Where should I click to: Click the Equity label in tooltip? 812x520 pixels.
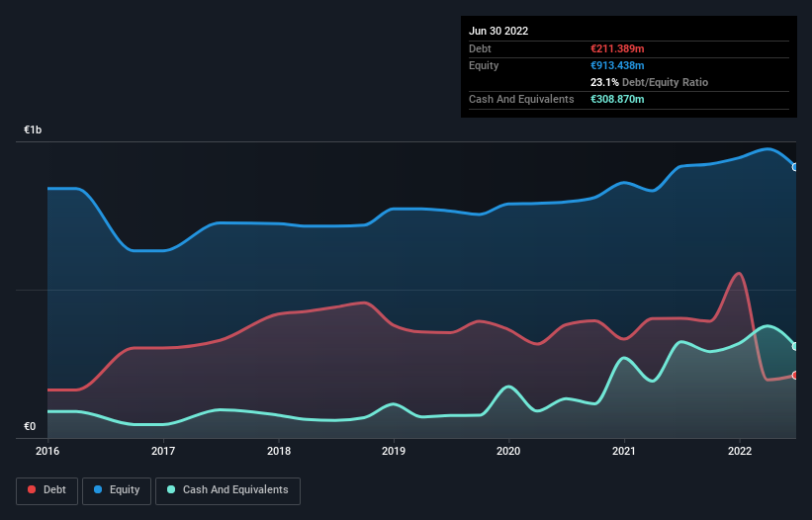click(484, 65)
